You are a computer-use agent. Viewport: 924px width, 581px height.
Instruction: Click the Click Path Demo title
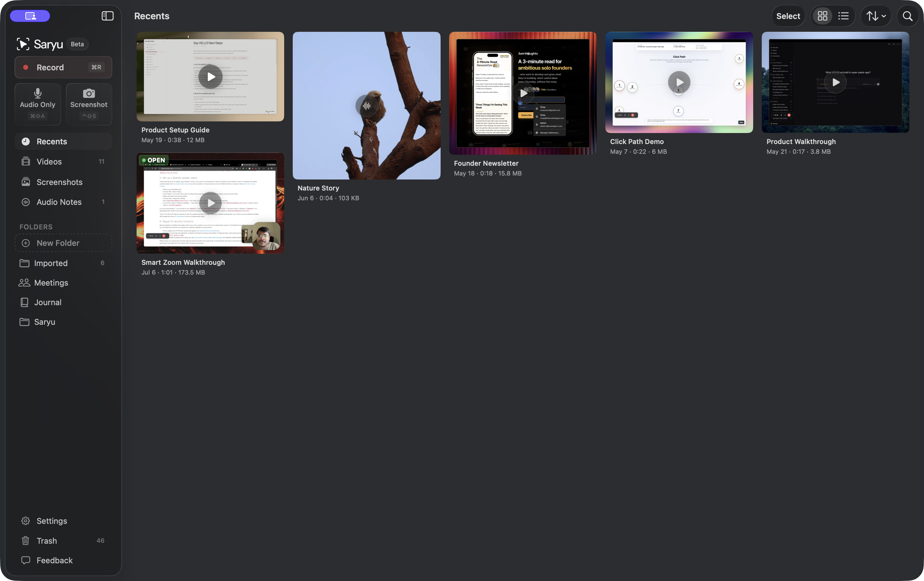[636, 141]
